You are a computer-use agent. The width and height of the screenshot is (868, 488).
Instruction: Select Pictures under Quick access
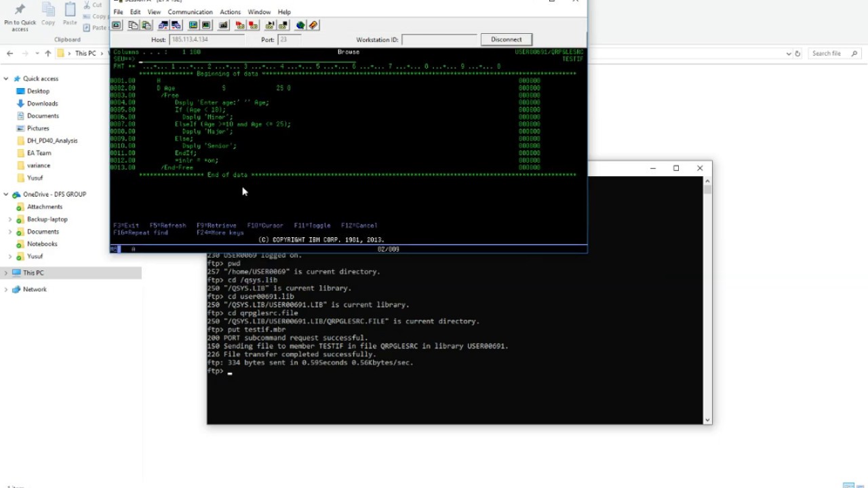coord(38,128)
